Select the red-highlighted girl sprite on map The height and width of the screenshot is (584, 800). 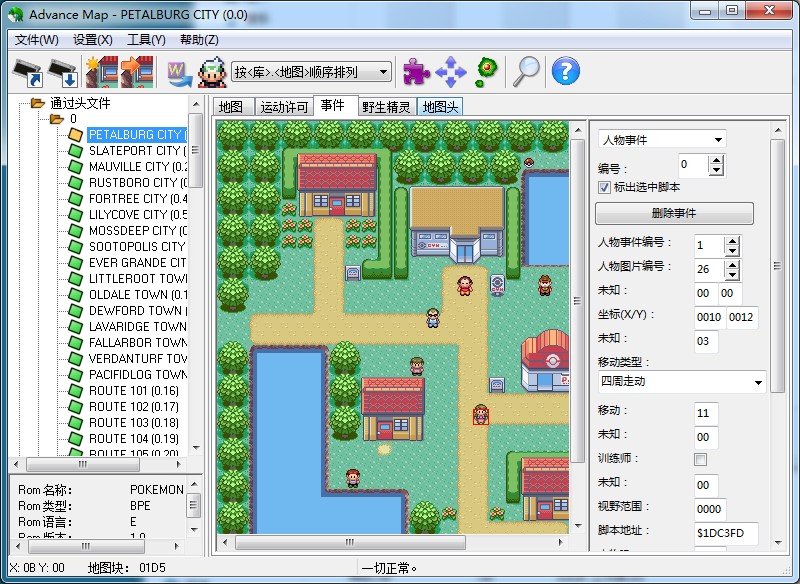point(481,414)
